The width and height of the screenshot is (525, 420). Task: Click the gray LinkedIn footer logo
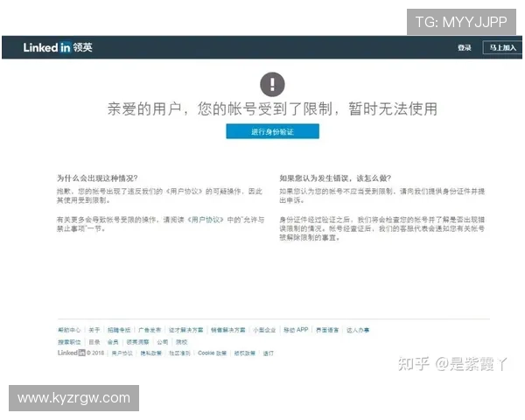pyautogui.click(x=72, y=353)
